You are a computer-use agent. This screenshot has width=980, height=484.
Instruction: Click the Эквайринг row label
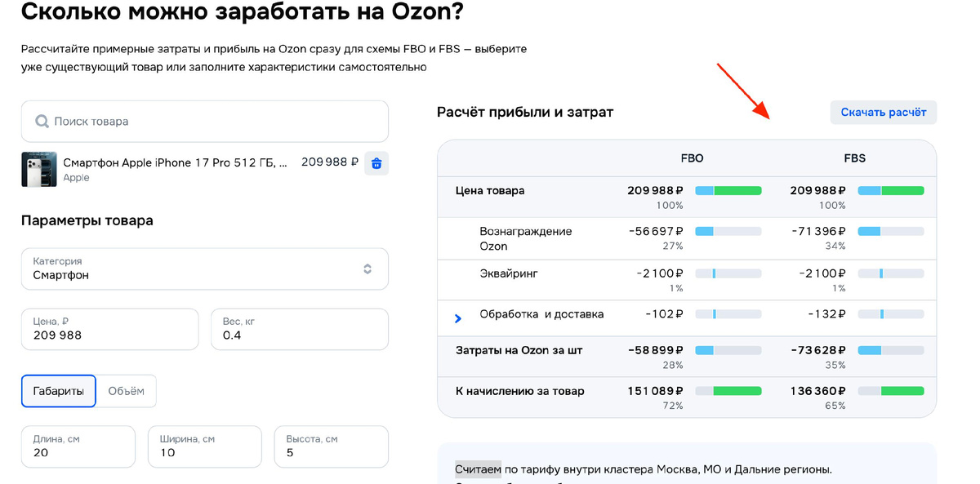tap(509, 273)
